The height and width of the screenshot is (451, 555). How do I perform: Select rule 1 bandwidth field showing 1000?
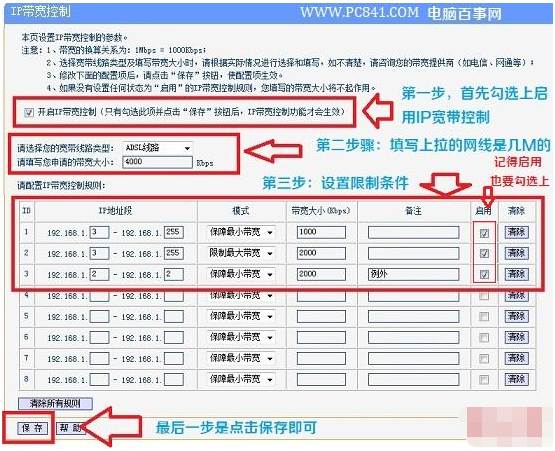321,232
